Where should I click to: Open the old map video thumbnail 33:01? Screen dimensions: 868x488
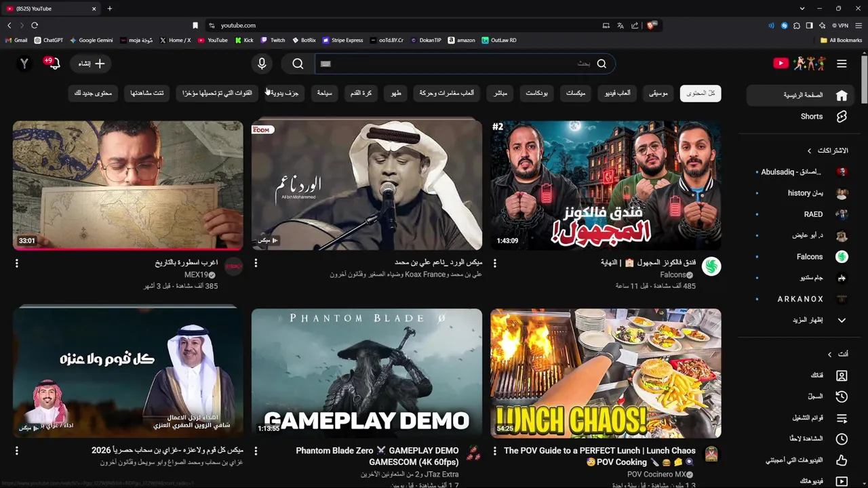click(x=128, y=186)
